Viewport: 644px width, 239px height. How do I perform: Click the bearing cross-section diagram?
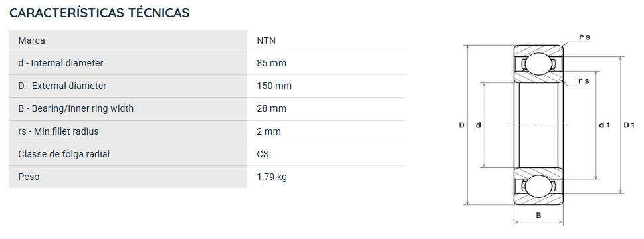pos(546,129)
